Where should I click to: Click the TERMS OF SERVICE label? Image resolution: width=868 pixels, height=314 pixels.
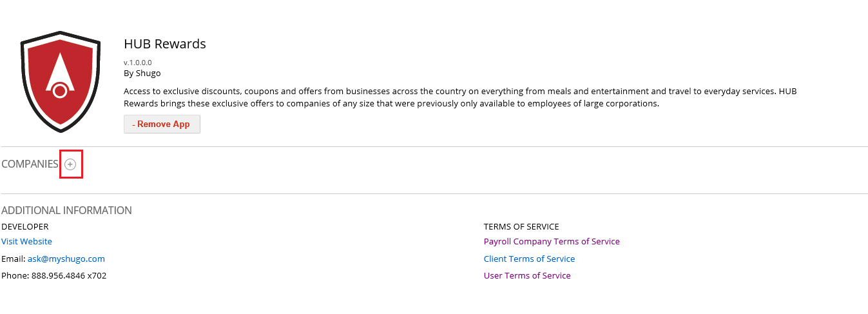(x=521, y=226)
